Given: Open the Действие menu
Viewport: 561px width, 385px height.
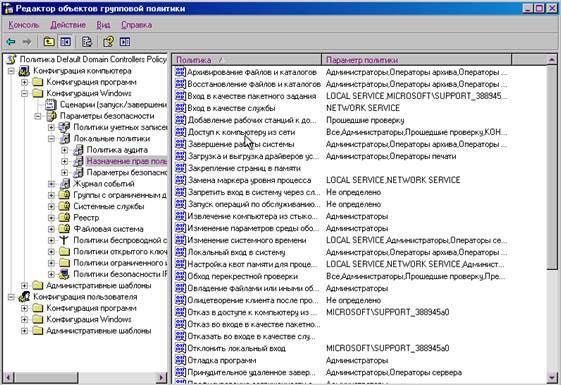Looking at the screenshot, I should coord(68,25).
